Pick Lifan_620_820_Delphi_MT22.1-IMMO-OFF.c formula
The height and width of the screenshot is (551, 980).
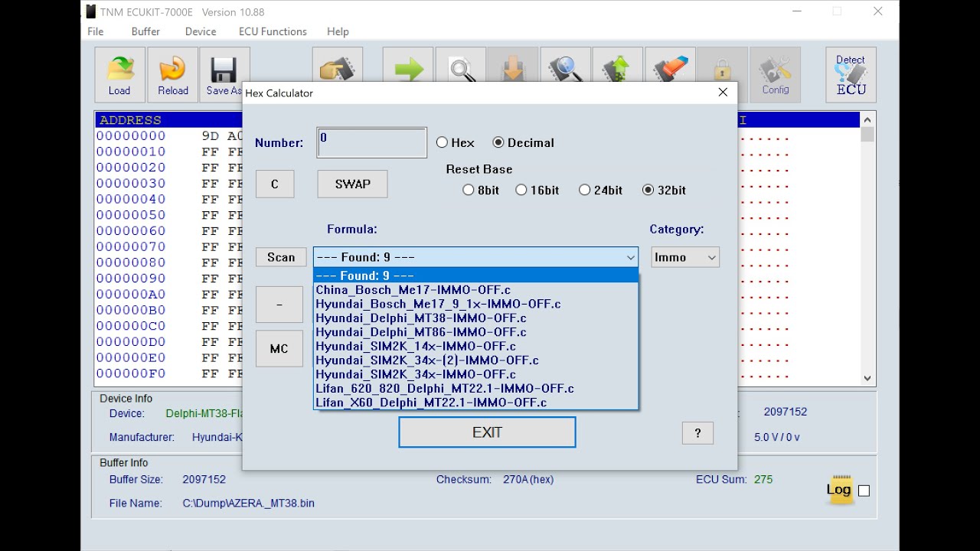(x=475, y=388)
